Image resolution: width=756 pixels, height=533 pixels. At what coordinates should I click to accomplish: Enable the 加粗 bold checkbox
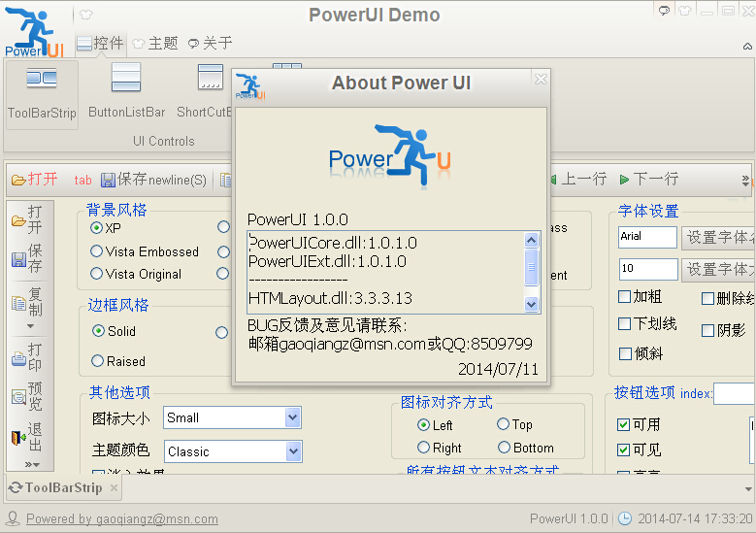[624, 297]
